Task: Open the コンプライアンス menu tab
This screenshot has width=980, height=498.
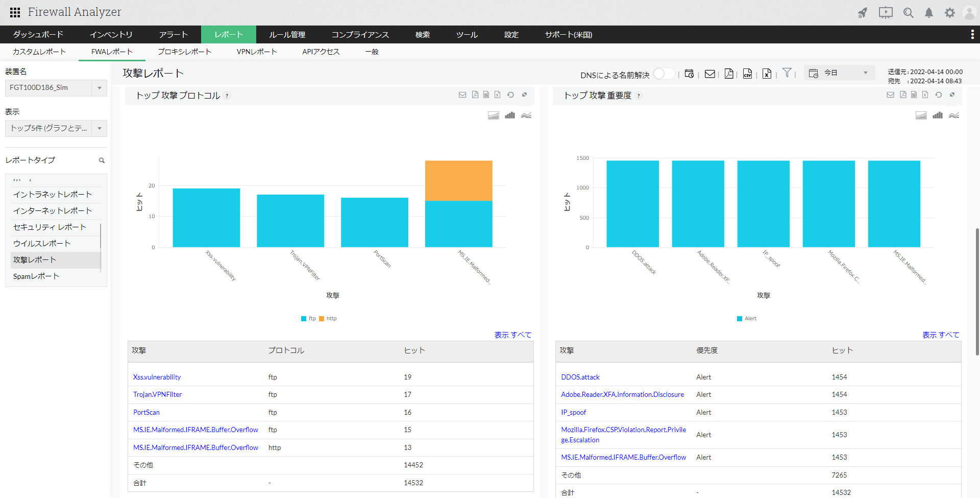Action: [x=360, y=35]
